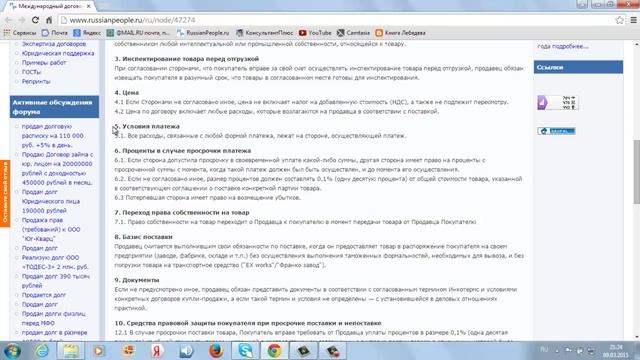Switch to Skype in the taskbar
The width and height of the screenshot is (640, 360).
(x=245, y=351)
